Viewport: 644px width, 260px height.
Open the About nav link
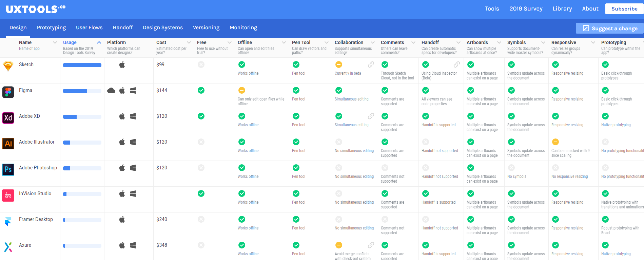(590, 9)
